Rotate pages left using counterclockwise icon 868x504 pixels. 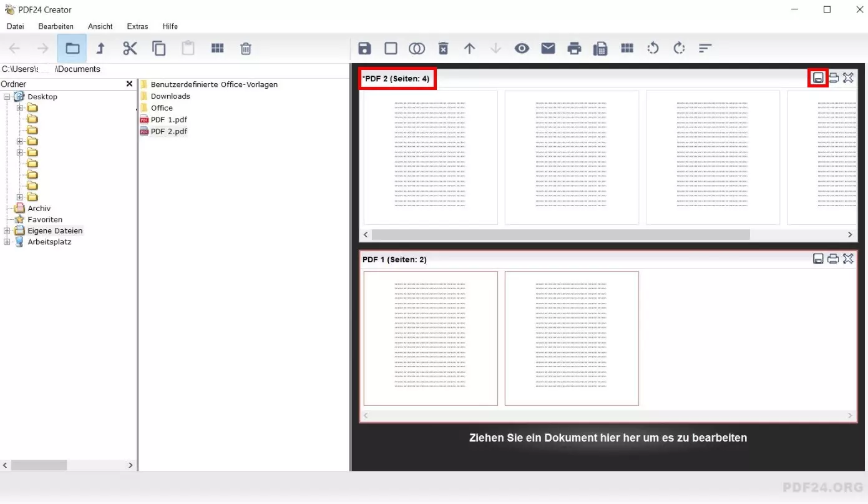653,49
